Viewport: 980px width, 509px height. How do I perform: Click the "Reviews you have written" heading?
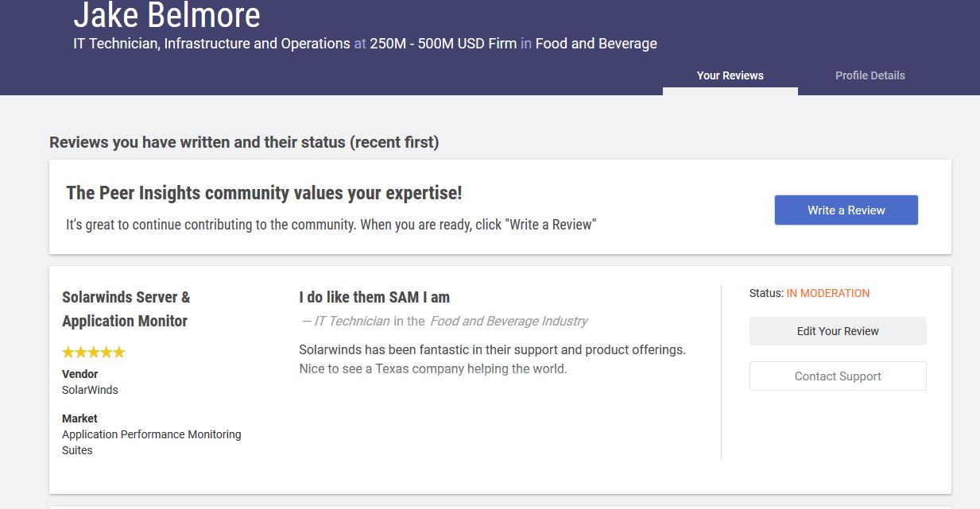tap(244, 142)
